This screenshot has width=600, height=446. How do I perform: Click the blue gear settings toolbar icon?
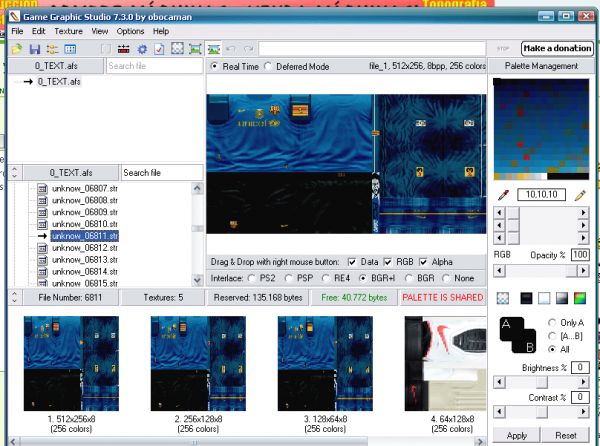(142, 49)
